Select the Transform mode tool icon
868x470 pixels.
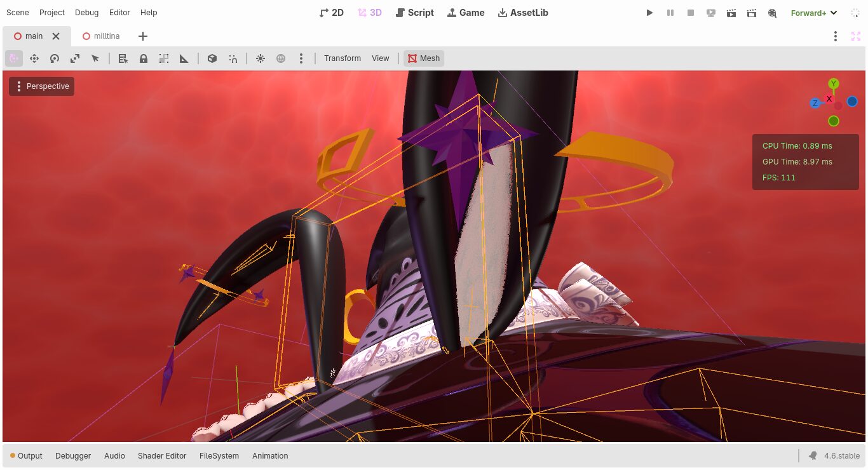(x=14, y=58)
